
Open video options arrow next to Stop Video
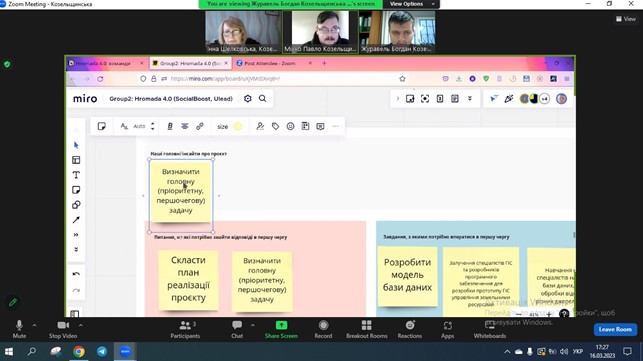point(81,325)
